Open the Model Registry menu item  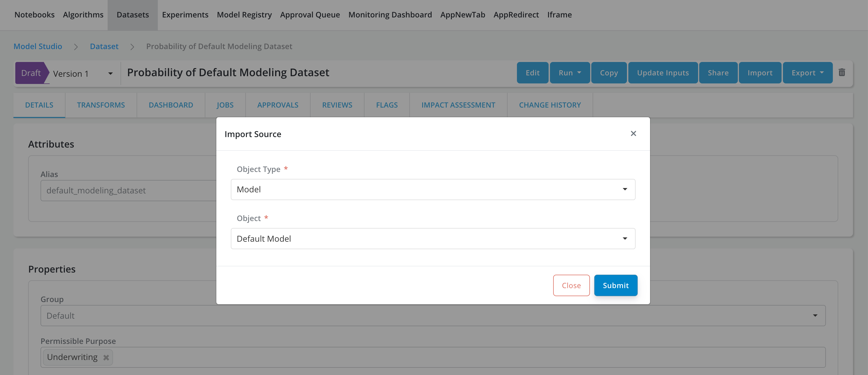tap(244, 15)
